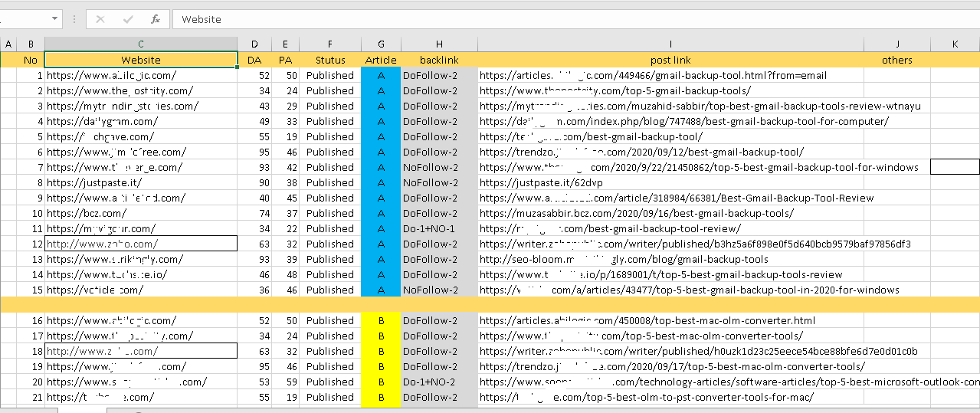This screenshot has width=980, height=413.
Task: Select the DA header cell
Action: (254, 60)
